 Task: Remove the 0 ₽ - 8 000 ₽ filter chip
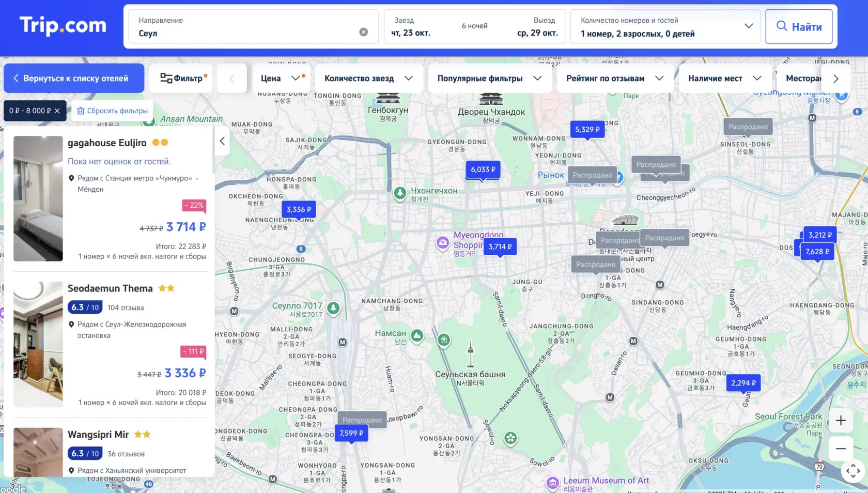(57, 111)
